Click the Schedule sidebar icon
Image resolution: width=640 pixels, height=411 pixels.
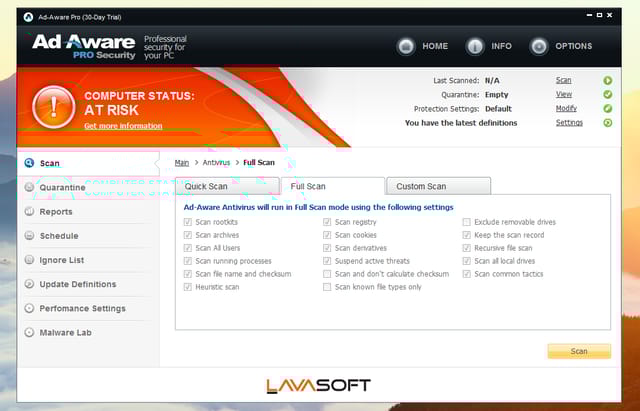tap(29, 235)
